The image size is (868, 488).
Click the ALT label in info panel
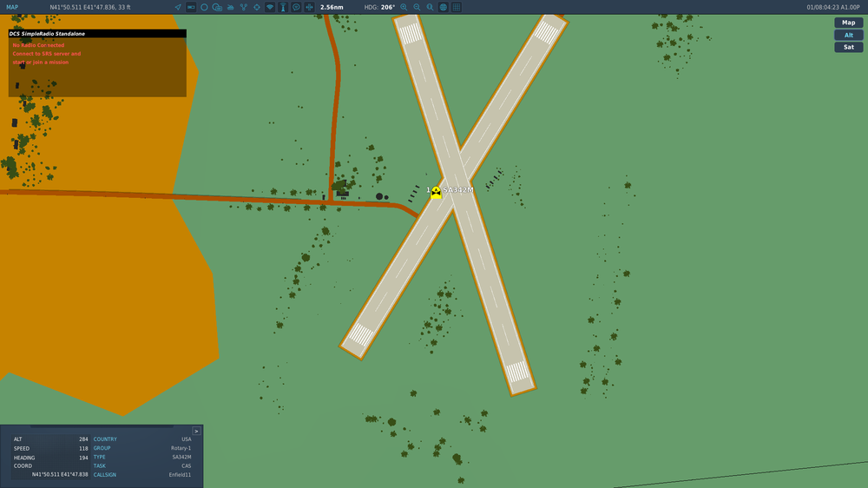click(x=17, y=439)
